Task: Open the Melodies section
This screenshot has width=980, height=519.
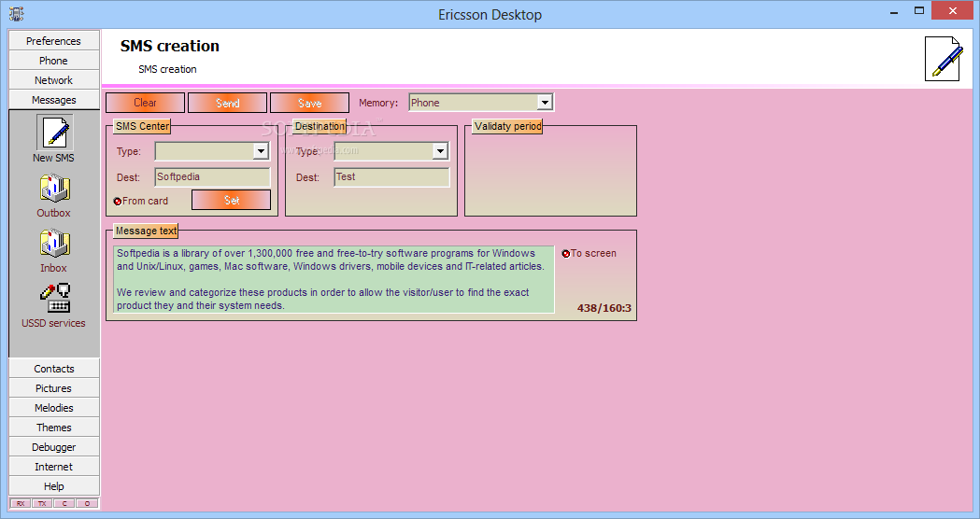Action: tap(54, 408)
